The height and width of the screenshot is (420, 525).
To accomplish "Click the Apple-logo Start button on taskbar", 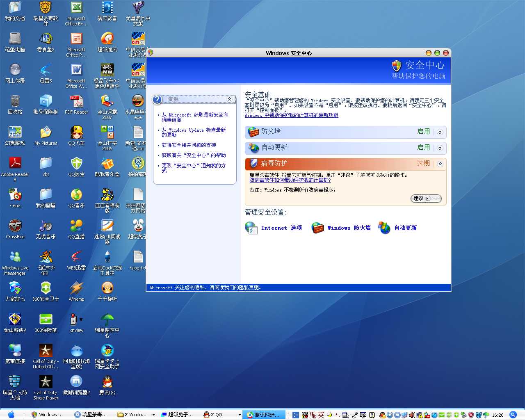I will click(11, 415).
